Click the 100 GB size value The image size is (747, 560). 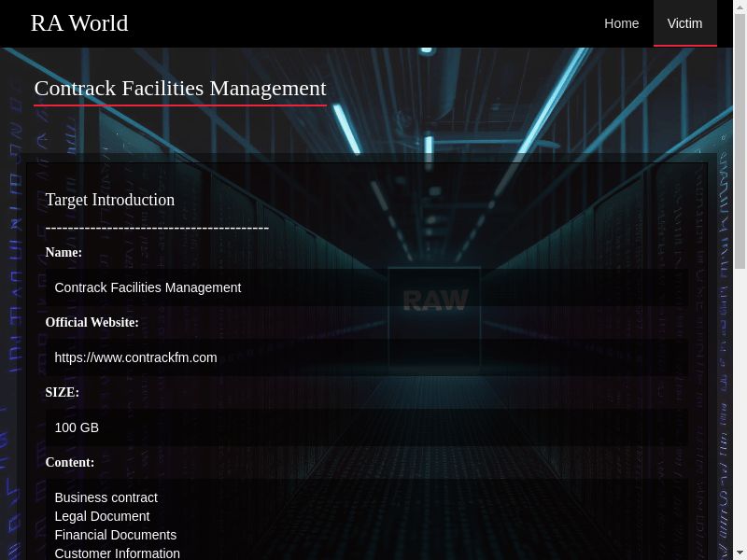tap(77, 427)
